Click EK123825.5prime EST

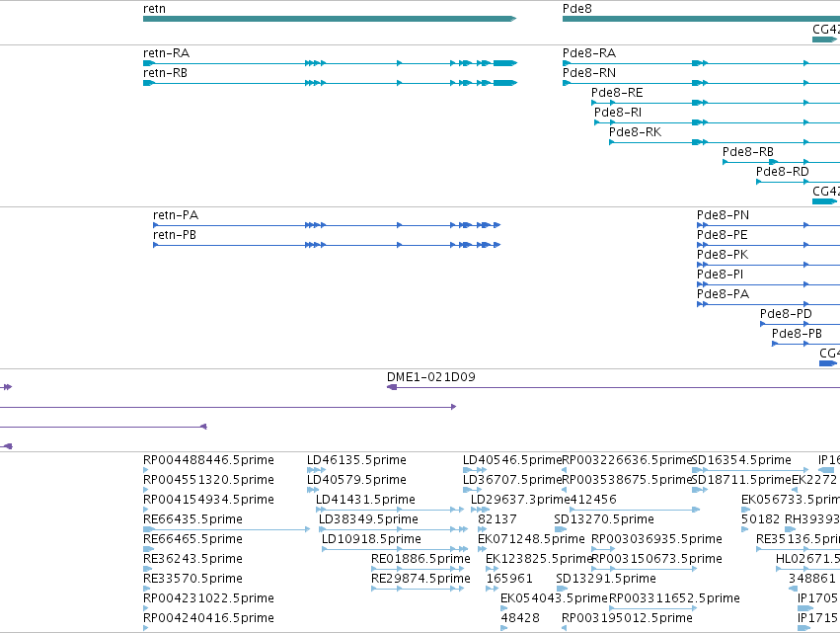click(492, 569)
